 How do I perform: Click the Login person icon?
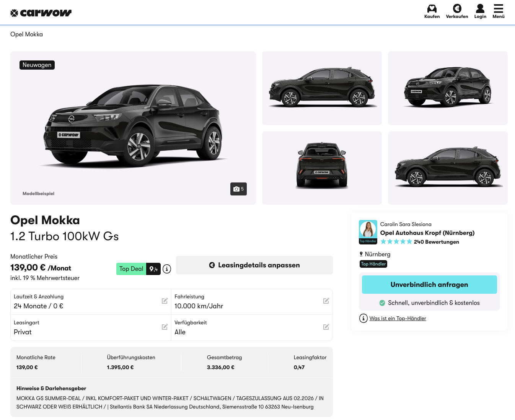[480, 8]
